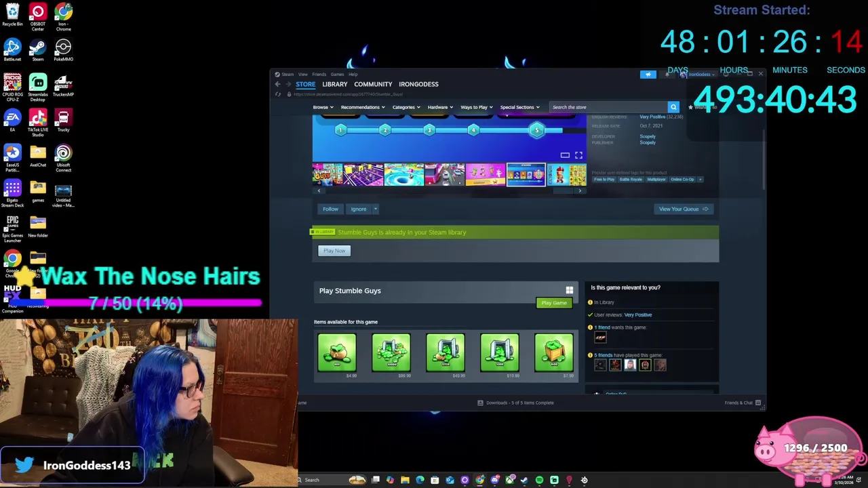
Task: Expand the Browse store dropdown
Action: pos(323,107)
